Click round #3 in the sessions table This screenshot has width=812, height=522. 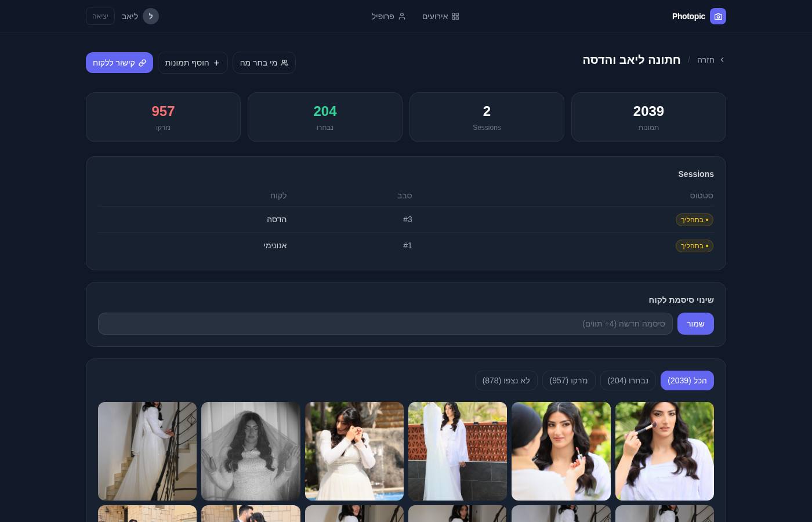(408, 219)
